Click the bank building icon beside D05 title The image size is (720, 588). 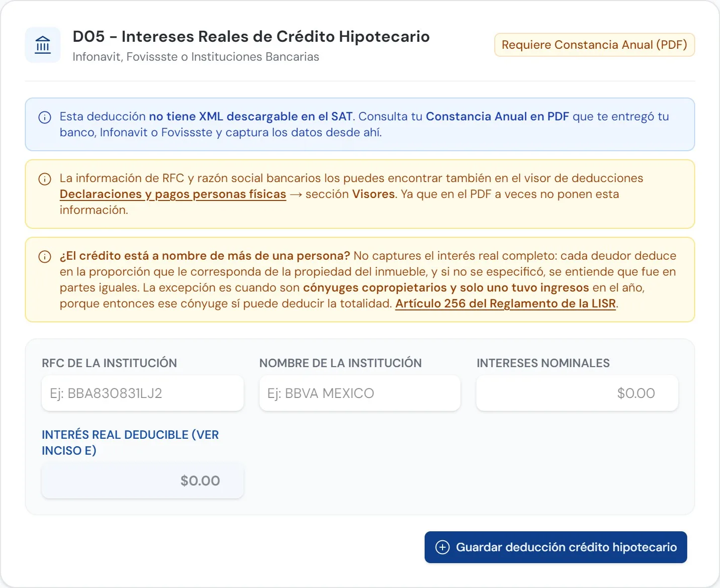pyautogui.click(x=43, y=45)
